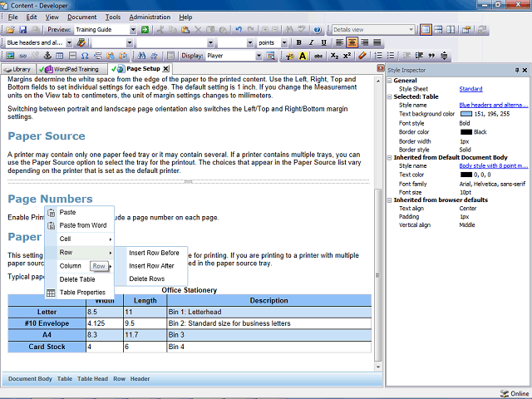Image resolution: width=532 pixels, height=399 pixels.
Task: Click the black Border color swatch
Action: (466, 132)
